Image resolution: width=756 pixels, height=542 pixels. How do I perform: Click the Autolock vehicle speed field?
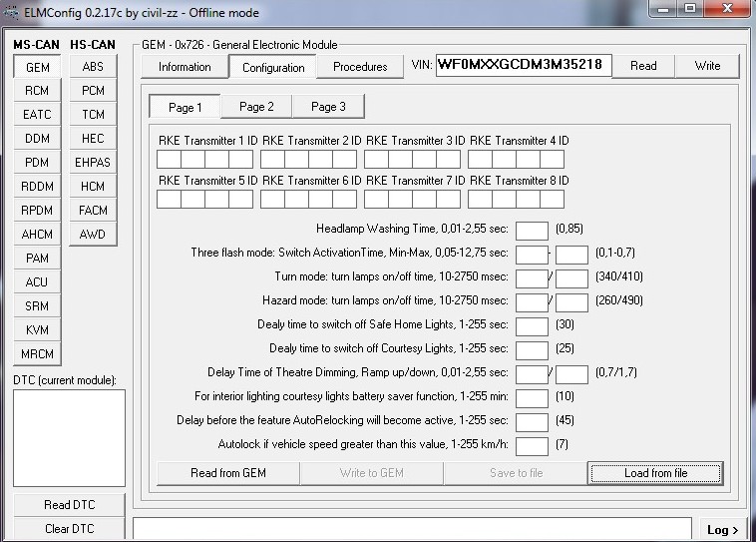[532, 447]
